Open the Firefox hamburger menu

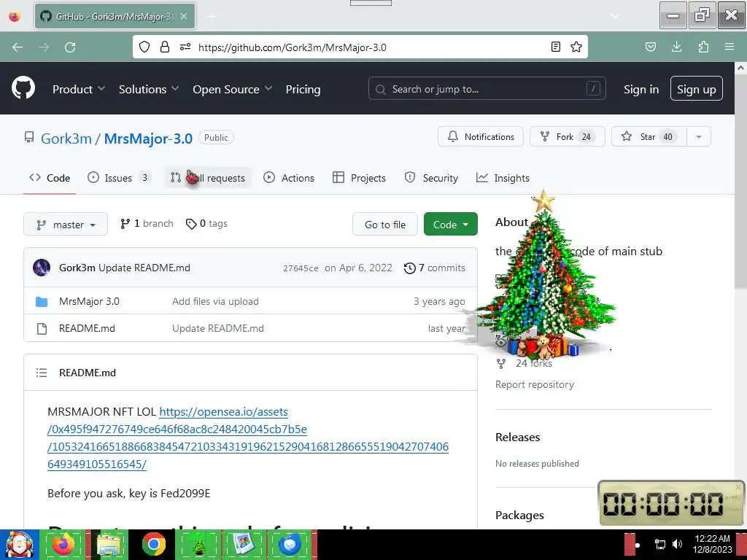pos(729,47)
